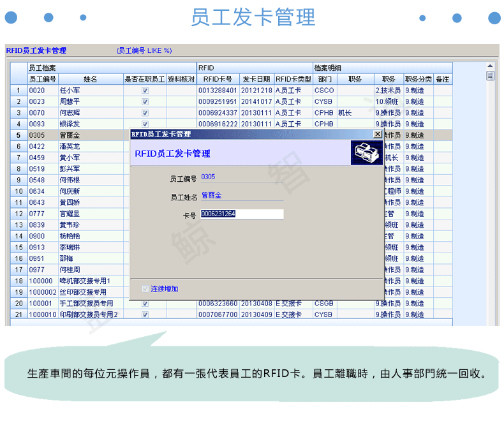Close the RFID员工发卡管理 dialog
Image resolution: width=504 pixels, height=421 pixels.
378,134
